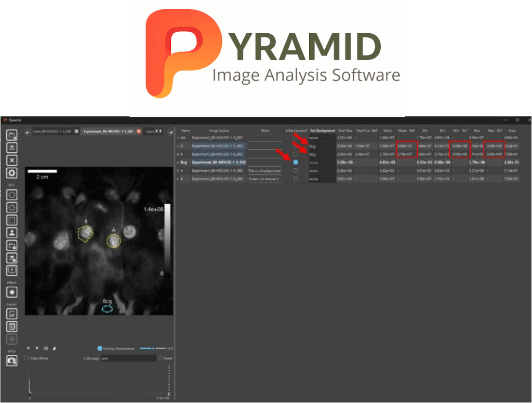Click the left arrow before the image tabs
The image size is (532, 403).
28,132
